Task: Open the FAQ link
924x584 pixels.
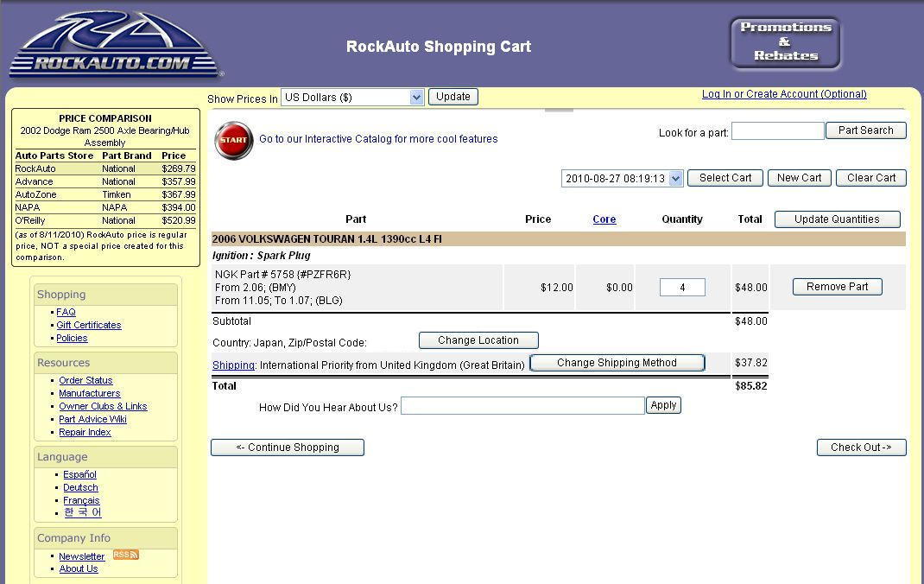Action: point(66,313)
